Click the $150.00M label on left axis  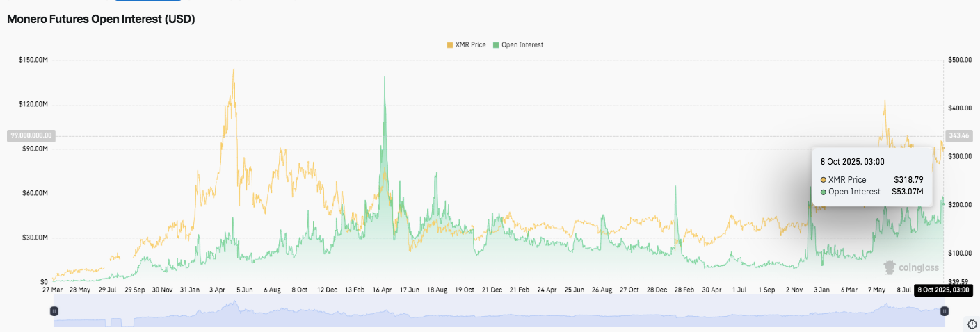pos(33,60)
